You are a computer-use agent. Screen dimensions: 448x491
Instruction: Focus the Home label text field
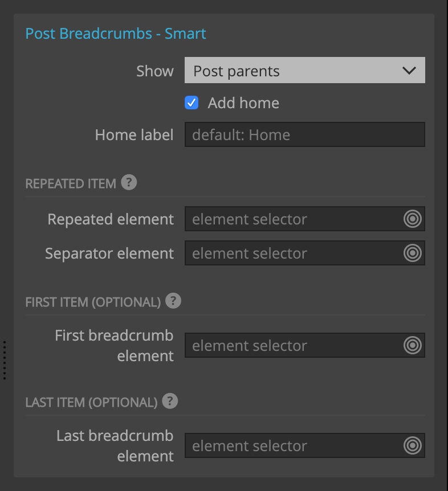pos(305,134)
